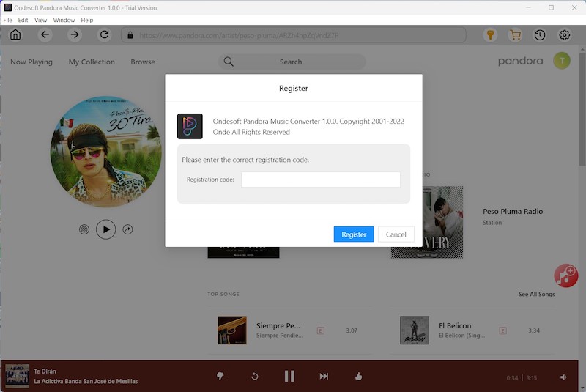This screenshot has width=586, height=392.
Task: Open the Edit menu
Action: click(23, 20)
